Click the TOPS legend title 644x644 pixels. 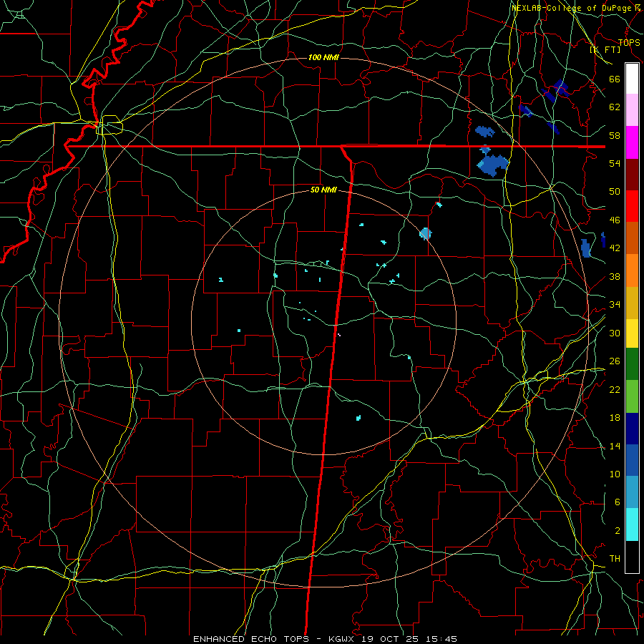629,42
